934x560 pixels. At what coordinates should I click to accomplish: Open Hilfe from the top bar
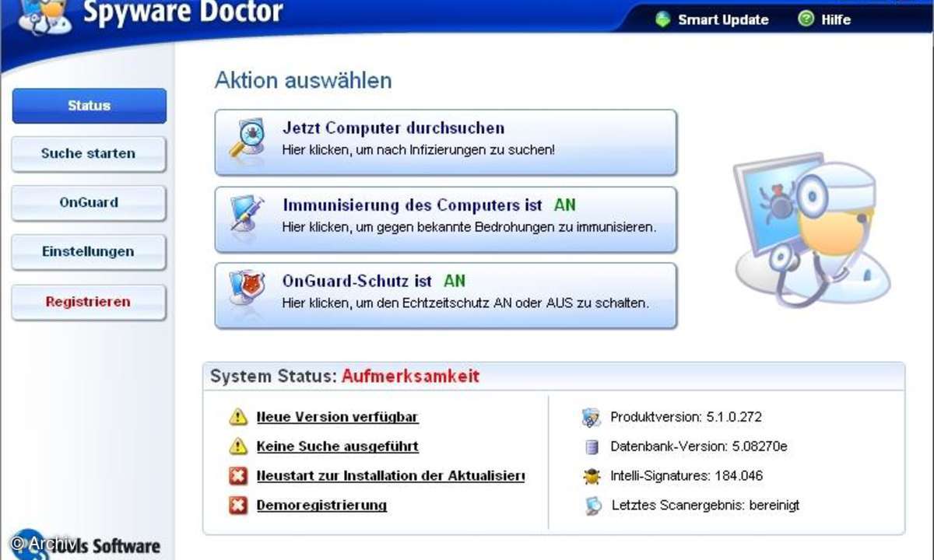pos(836,20)
